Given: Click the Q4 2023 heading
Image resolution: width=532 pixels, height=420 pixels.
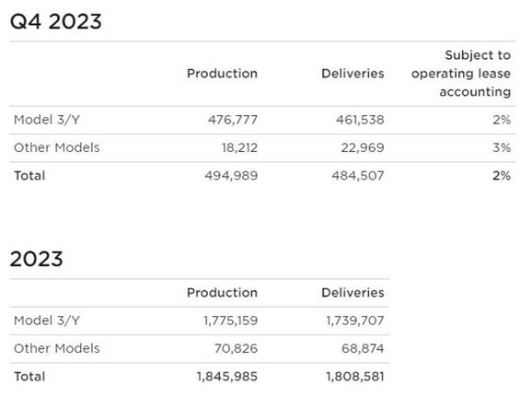Looking at the screenshot, I should (56, 22).
